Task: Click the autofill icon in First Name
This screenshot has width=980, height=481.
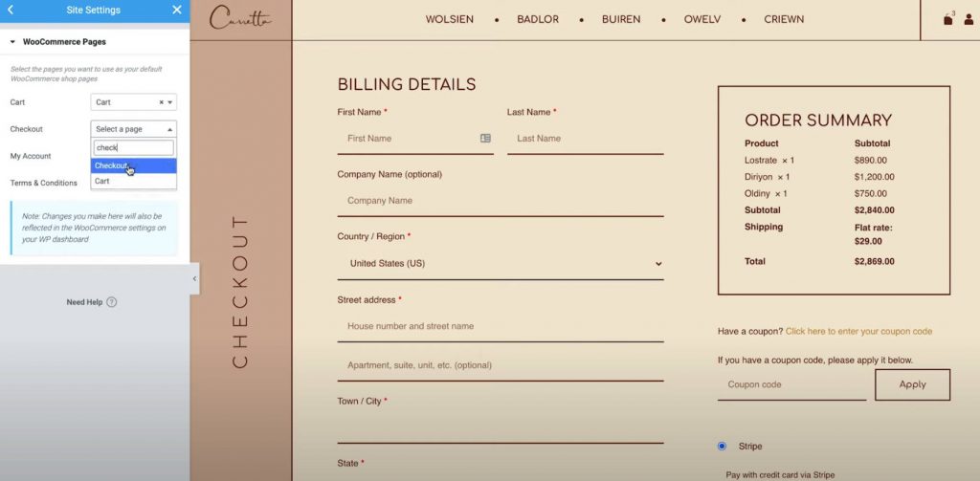Action: (x=485, y=139)
